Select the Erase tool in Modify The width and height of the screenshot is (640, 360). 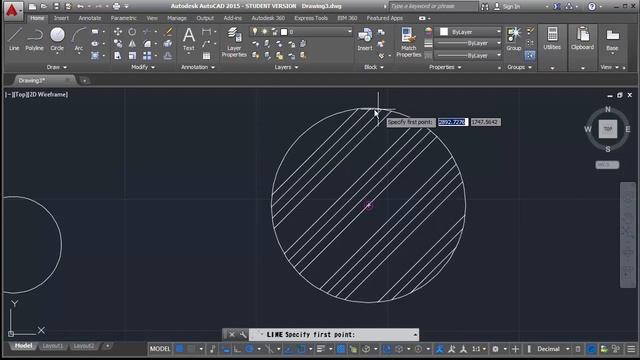pyautogui.click(x=168, y=31)
